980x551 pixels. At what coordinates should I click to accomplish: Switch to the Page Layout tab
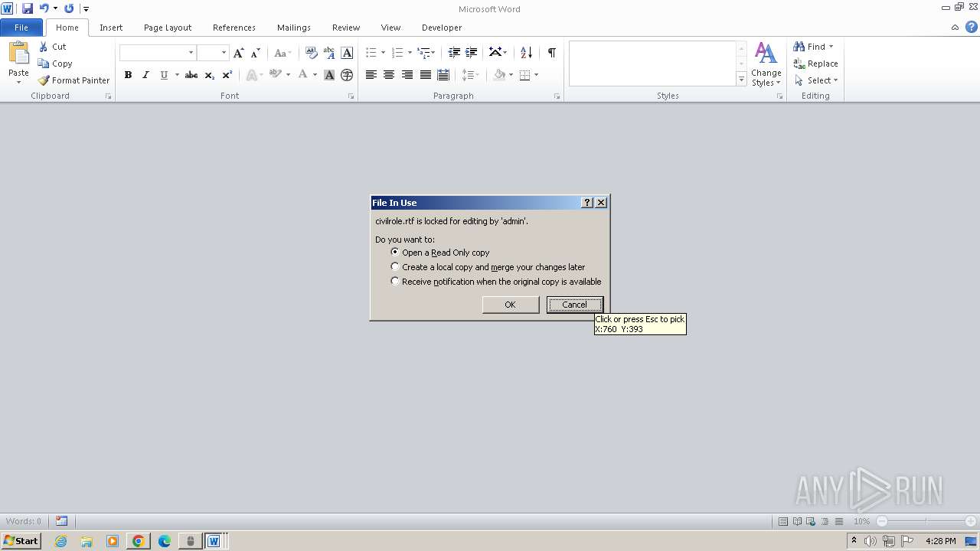click(168, 28)
